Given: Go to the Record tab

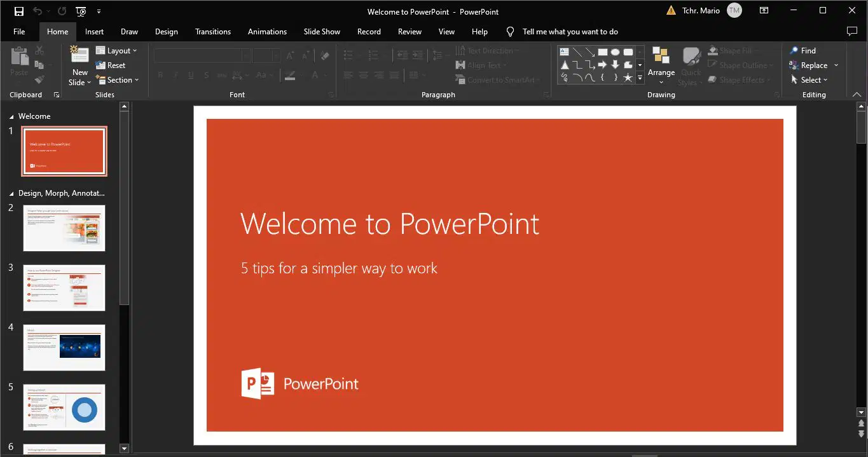Looking at the screenshot, I should pyautogui.click(x=369, y=31).
